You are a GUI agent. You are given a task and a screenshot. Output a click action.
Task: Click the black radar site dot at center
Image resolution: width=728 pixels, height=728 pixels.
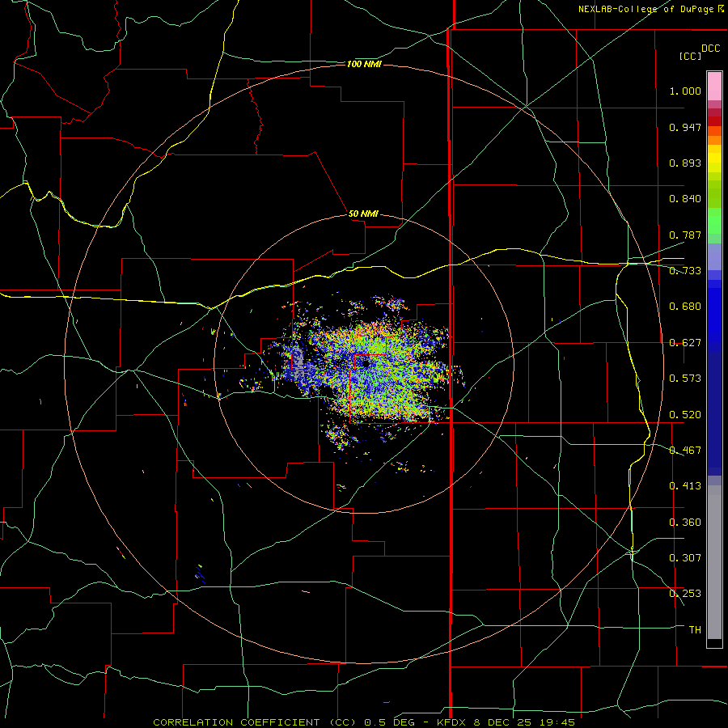pyautogui.click(x=366, y=364)
